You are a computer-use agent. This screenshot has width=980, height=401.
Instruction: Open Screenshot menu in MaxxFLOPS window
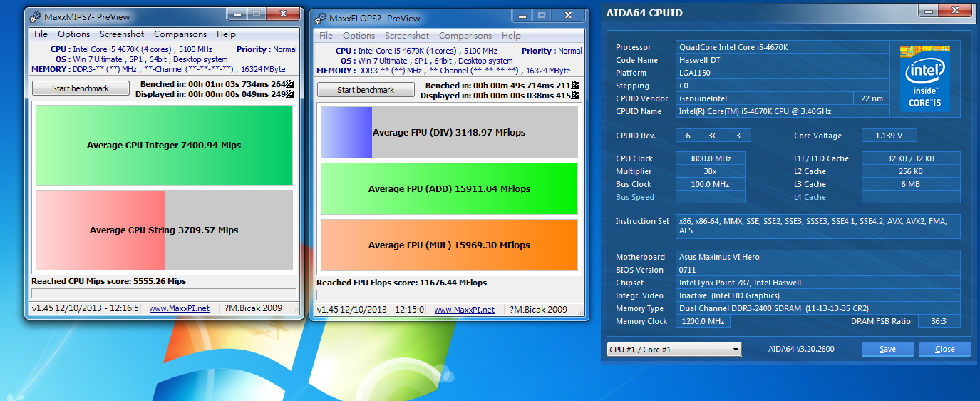(407, 36)
